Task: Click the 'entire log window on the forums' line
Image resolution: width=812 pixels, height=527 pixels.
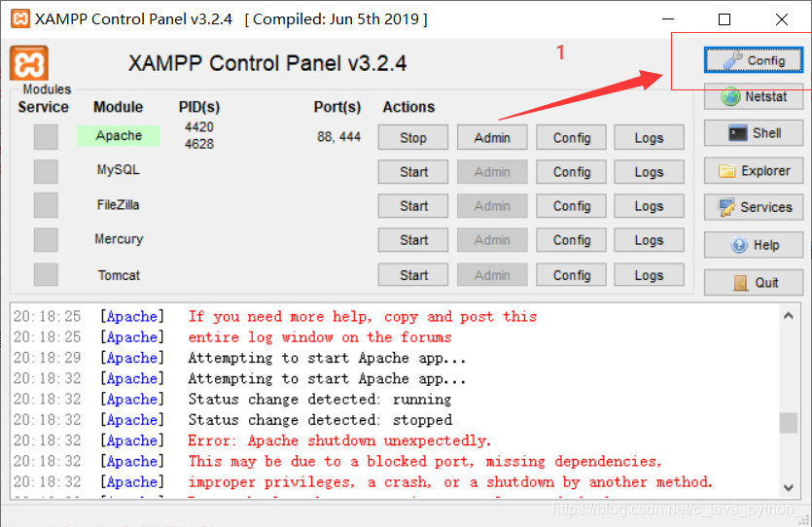Action: coord(320,337)
